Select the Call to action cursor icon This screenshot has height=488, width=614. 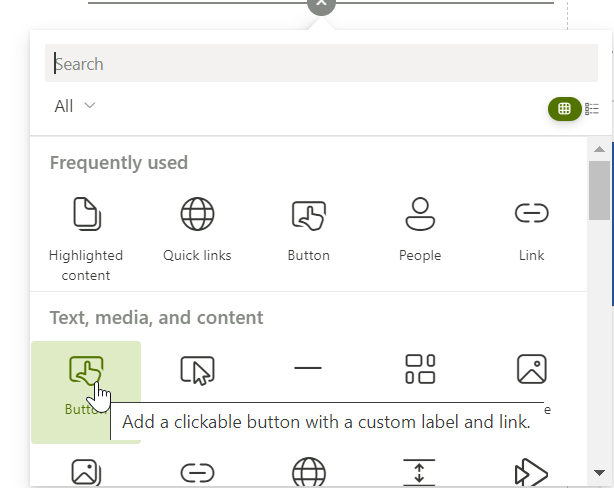tap(197, 370)
